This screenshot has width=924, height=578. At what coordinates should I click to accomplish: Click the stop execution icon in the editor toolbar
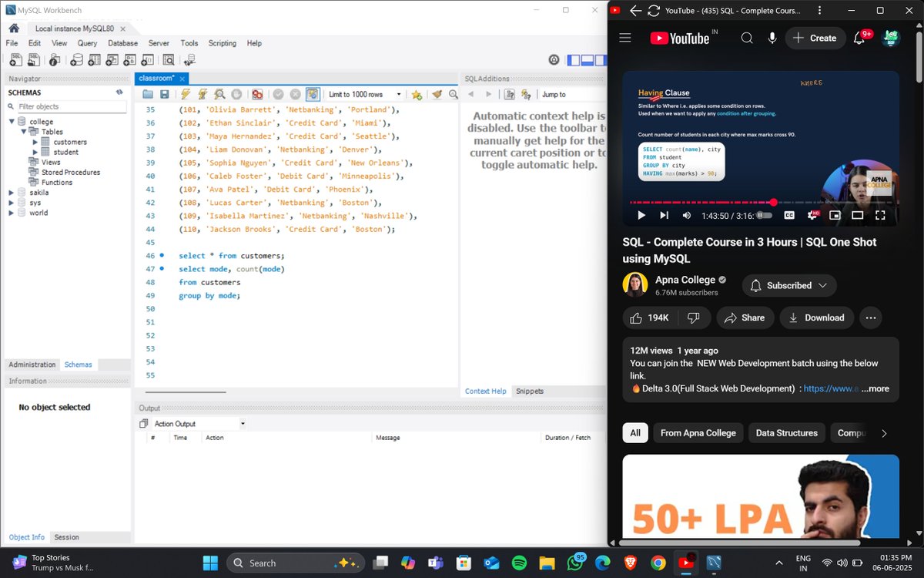click(236, 94)
